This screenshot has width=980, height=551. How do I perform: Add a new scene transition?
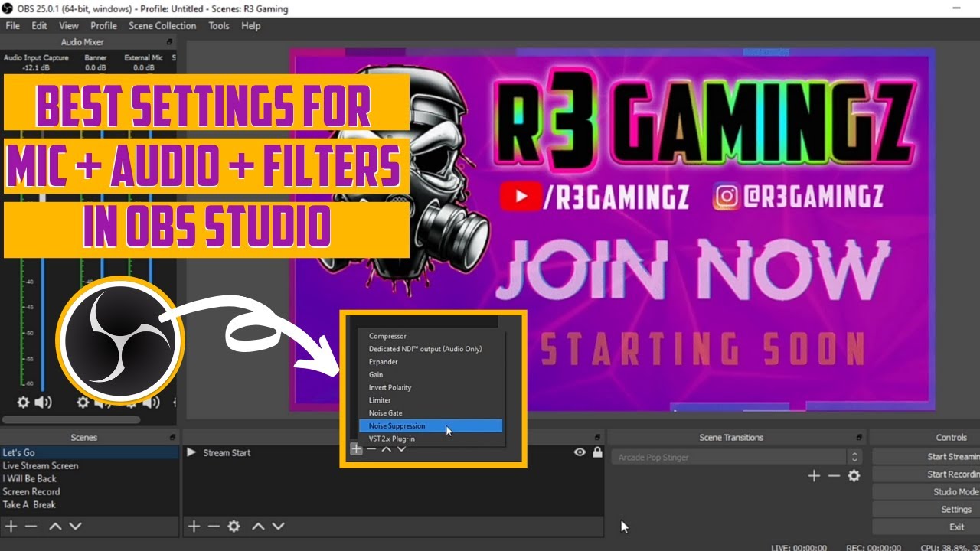pyautogui.click(x=814, y=475)
